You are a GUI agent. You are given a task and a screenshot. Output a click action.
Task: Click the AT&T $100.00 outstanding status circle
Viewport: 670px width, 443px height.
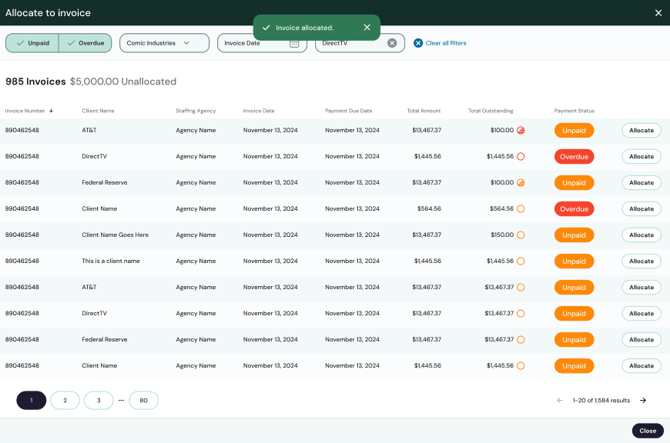click(x=521, y=130)
